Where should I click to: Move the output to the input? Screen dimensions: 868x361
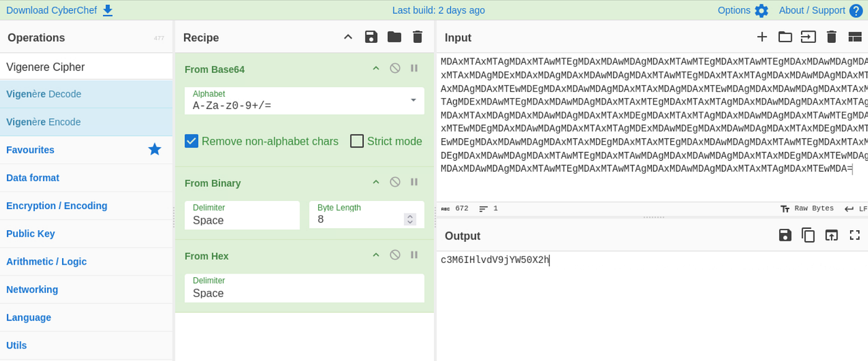(831, 235)
